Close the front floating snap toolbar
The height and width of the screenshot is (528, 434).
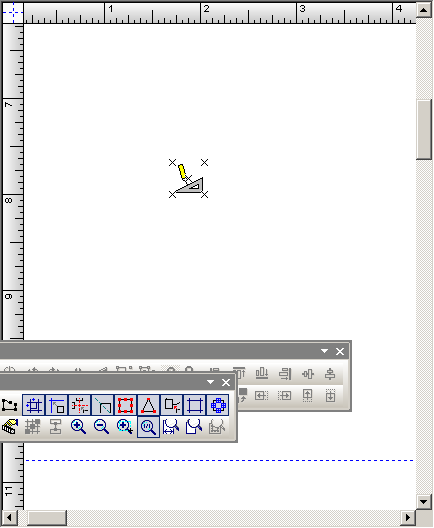coord(226,383)
